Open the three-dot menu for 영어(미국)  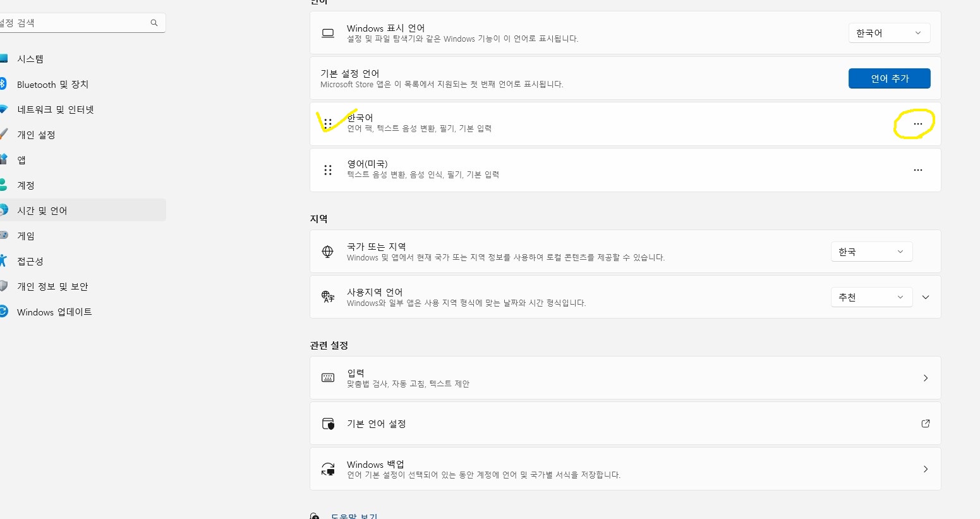tap(917, 170)
